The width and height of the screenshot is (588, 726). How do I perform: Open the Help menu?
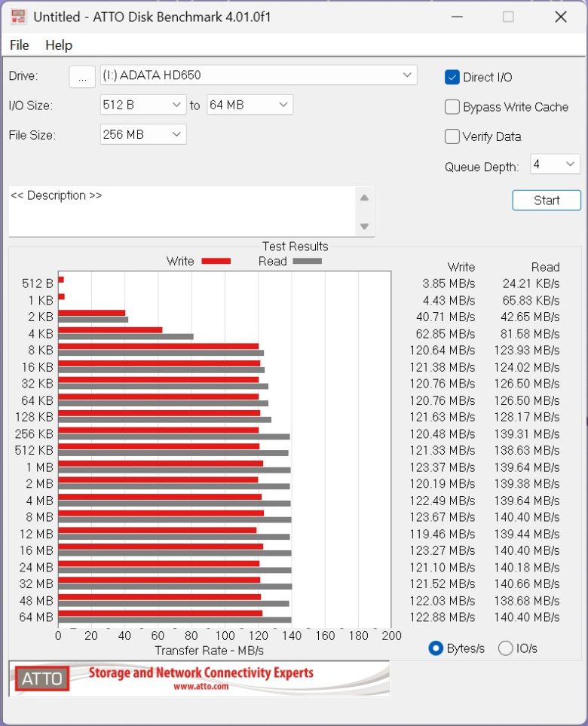click(59, 45)
